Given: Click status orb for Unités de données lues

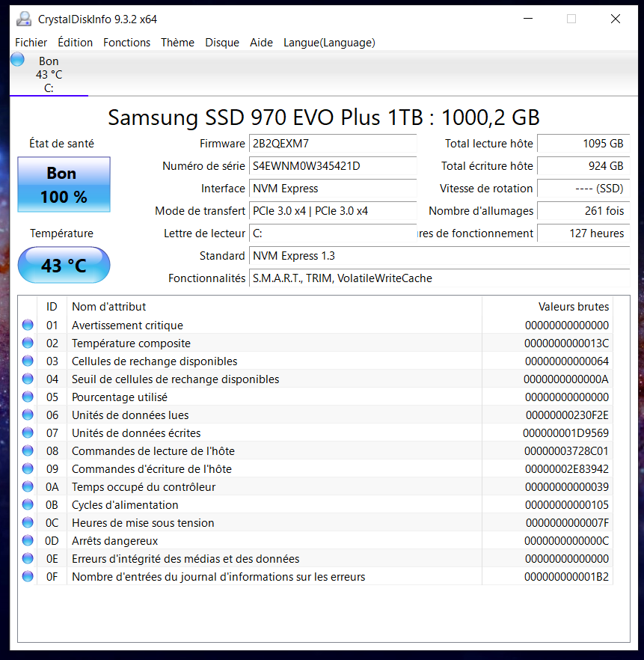Looking at the screenshot, I should pyautogui.click(x=28, y=415).
